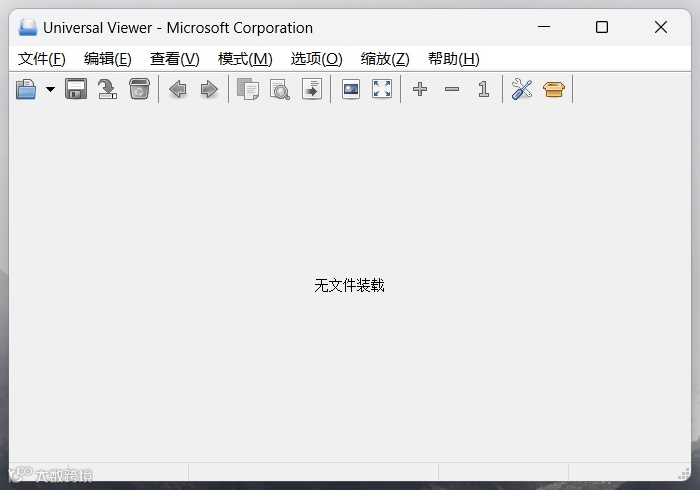700x490 pixels.
Task: Open the 编辑(E) menu
Action: click(108, 59)
